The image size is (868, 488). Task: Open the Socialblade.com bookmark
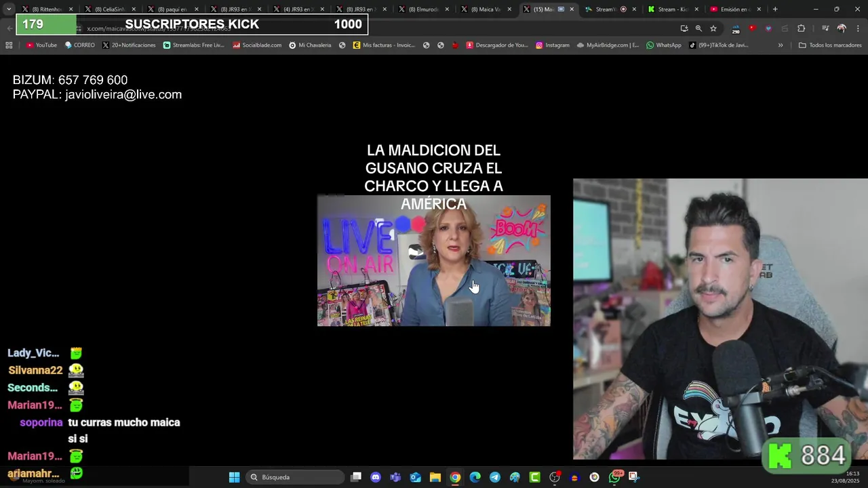[x=257, y=45]
